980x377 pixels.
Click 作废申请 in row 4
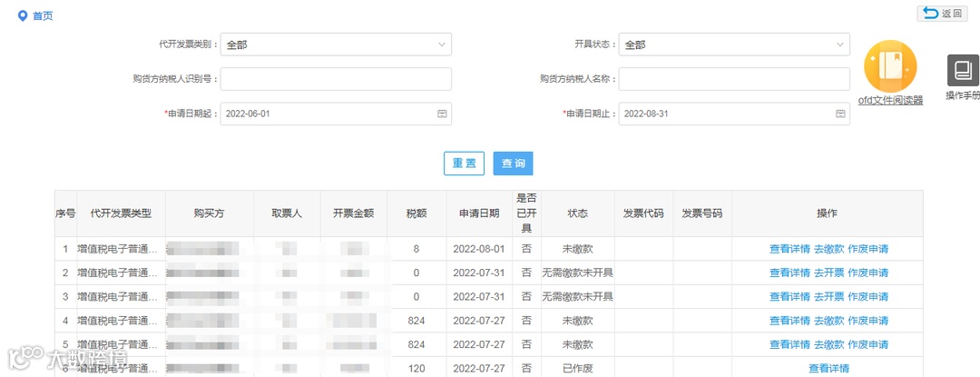point(868,321)
